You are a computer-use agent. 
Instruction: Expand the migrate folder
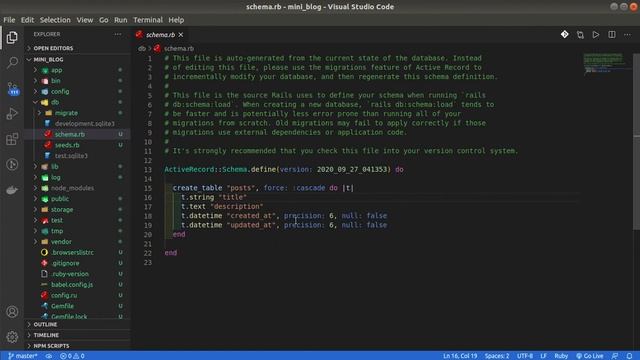[78, 113]
